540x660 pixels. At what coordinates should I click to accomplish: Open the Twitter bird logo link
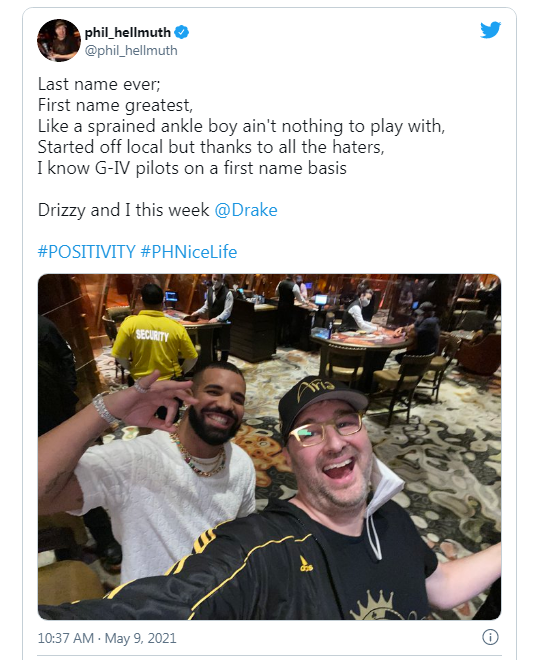click(490, 30)
